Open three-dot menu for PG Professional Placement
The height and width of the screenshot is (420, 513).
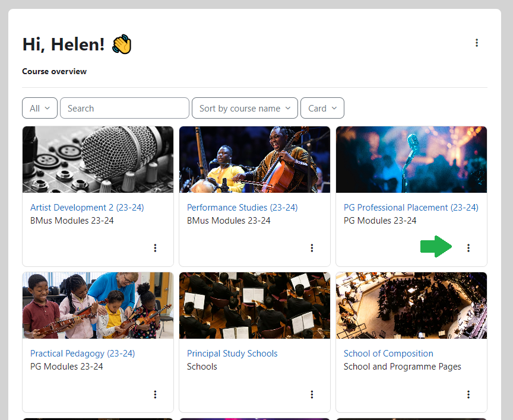tap(468, 248)
